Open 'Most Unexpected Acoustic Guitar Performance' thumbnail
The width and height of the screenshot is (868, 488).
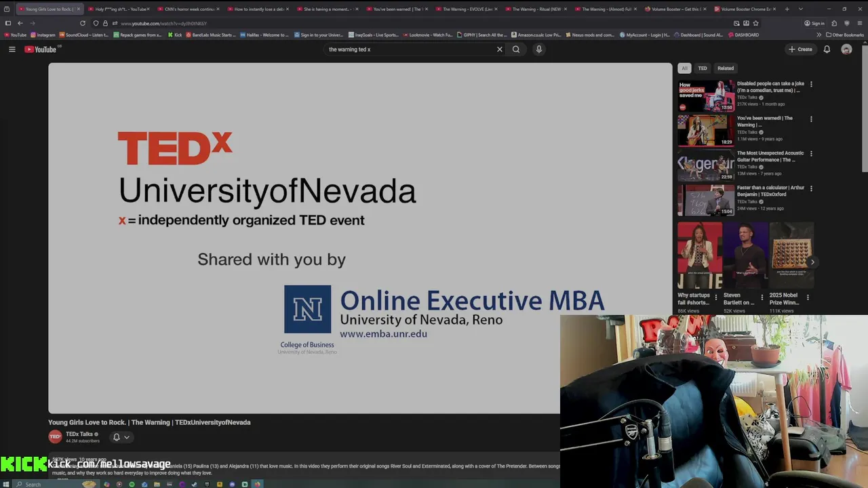706,165
